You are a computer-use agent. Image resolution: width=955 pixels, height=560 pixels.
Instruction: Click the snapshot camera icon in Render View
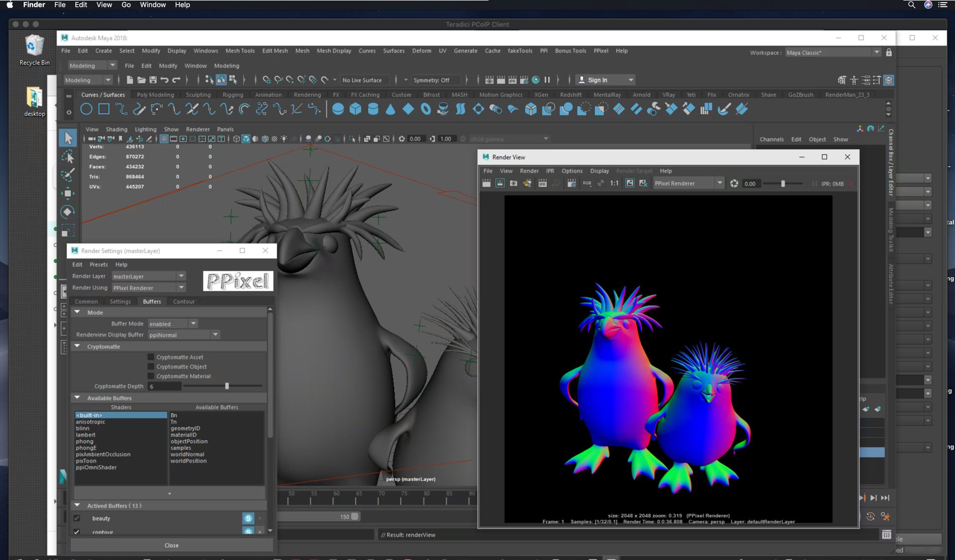pos(514,183)
